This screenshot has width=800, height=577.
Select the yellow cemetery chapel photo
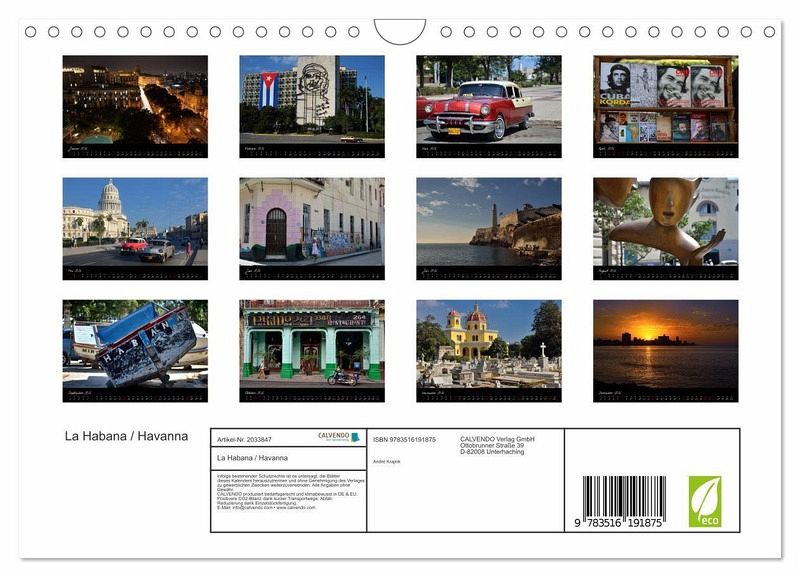[x=489, y=351]
